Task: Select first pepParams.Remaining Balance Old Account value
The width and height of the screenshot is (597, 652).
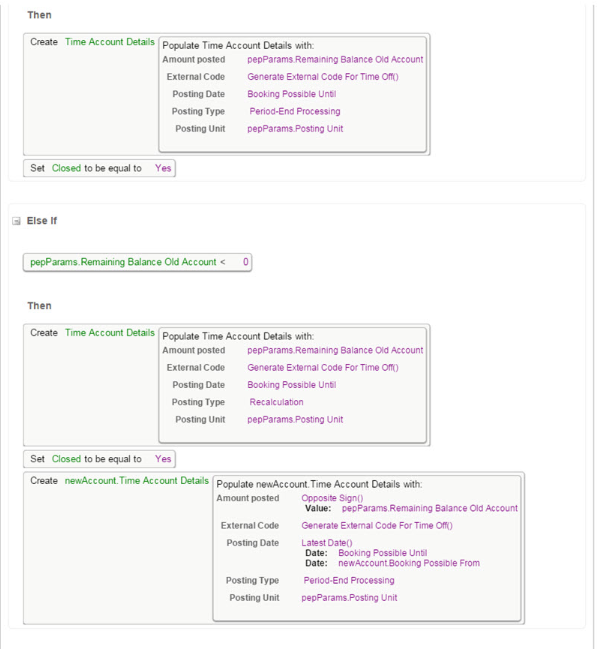Action: pyautogui.click(x=335, y=59)
